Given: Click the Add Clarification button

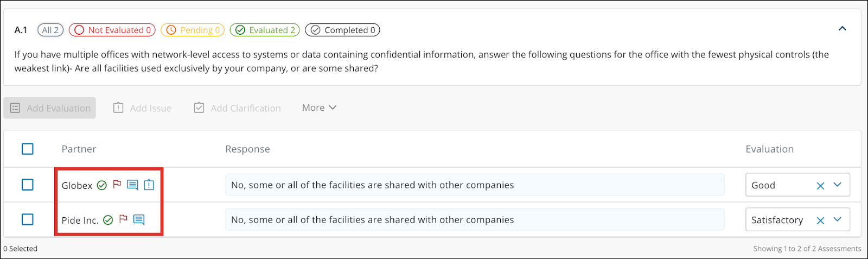Looking at the screenshot, I should (238, 108).
